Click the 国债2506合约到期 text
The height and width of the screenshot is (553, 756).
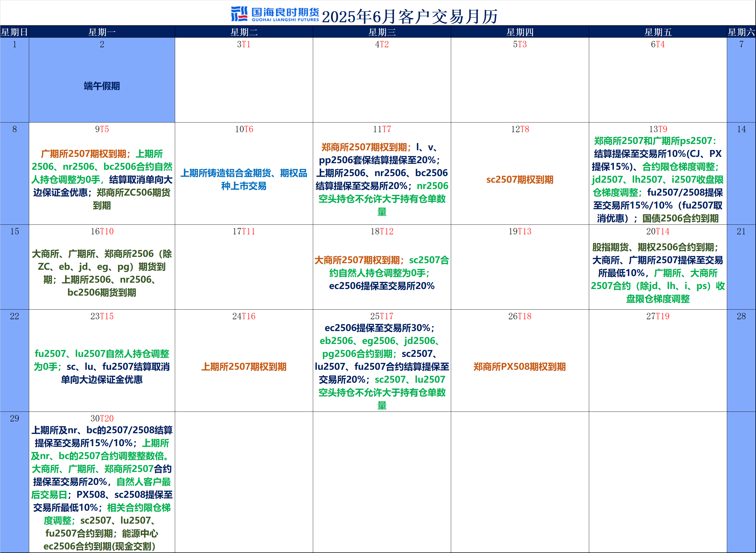click(x=680, y=218)
